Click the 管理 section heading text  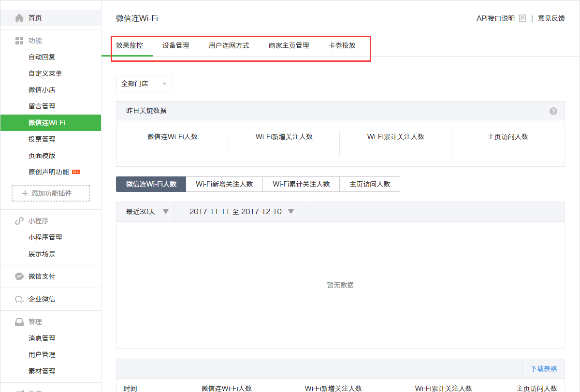[35, 322]
